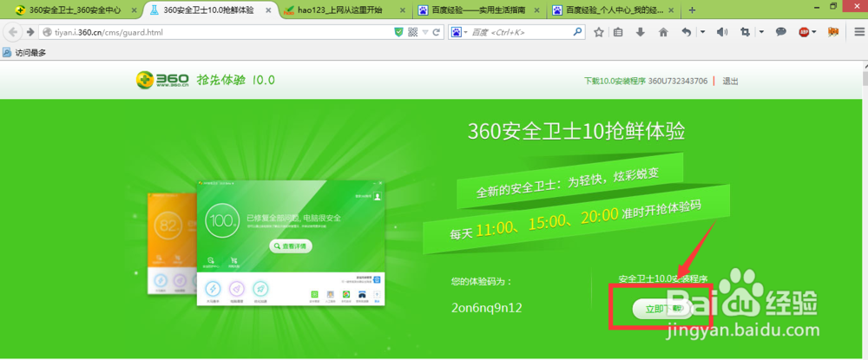Click the 360 logo on page header
The image size is (868, 360).
(162, 81)
